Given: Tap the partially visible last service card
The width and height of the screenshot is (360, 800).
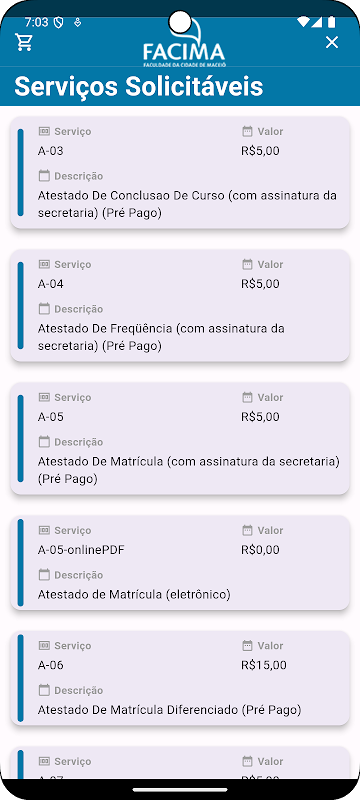Looking at the screenshot, I should (180, 763).
